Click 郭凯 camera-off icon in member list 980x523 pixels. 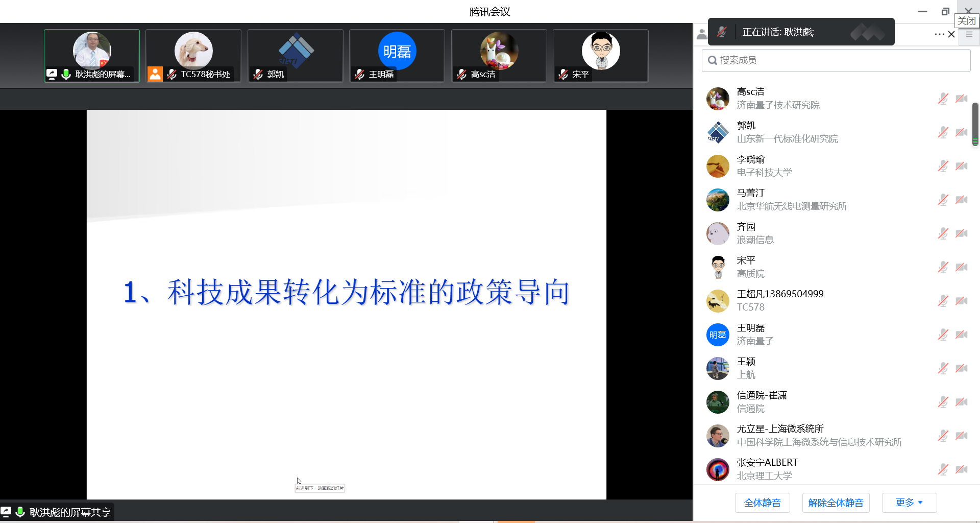962,132
